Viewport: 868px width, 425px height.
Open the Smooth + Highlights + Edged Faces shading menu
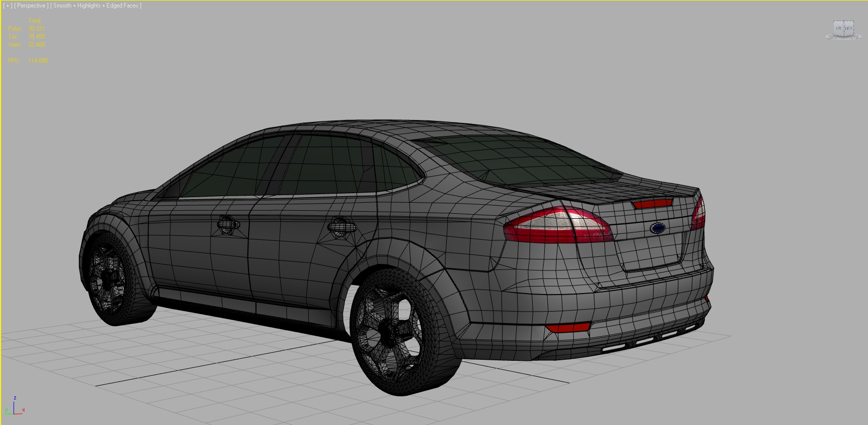[x=96, y=6]
